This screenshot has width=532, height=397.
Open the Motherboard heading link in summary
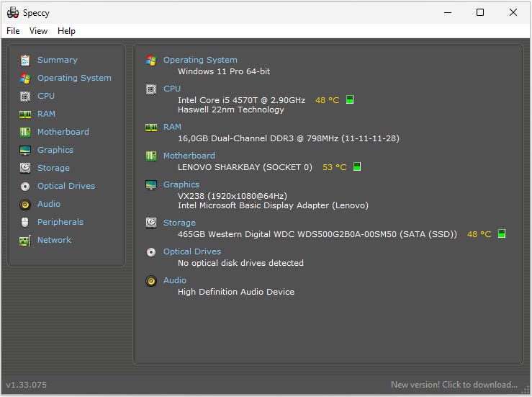point(189,156)
